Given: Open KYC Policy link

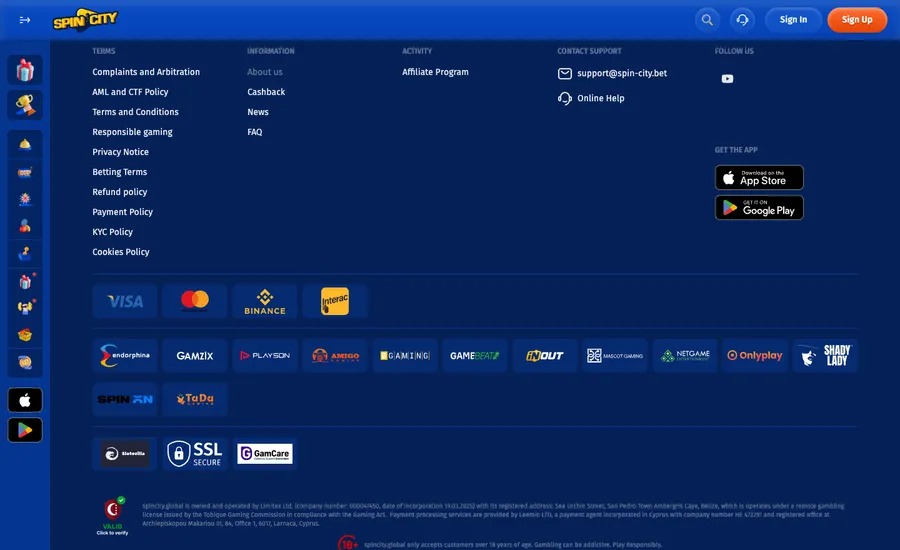Looking at the screenshot, I should pos(112,232).
